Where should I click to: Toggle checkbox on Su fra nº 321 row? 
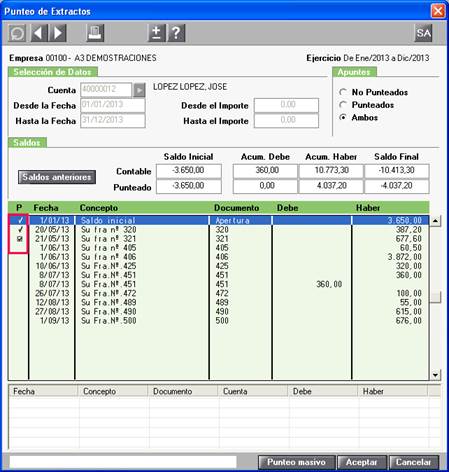pos(20,239)
